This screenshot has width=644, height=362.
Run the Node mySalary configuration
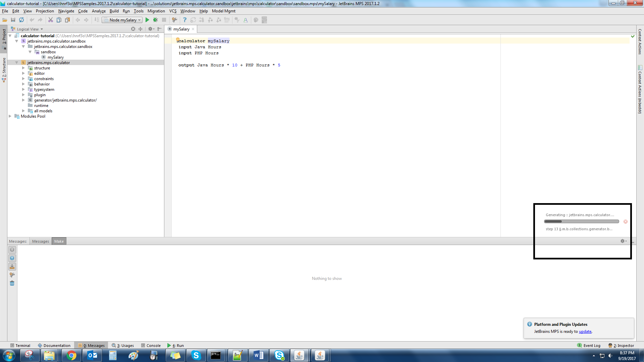[147, 20]
